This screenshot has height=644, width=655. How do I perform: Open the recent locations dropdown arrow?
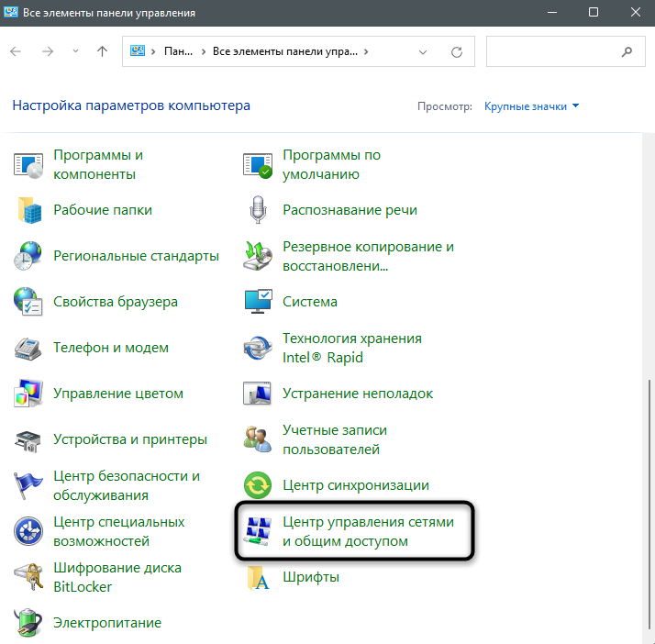(x=75, y=51)
